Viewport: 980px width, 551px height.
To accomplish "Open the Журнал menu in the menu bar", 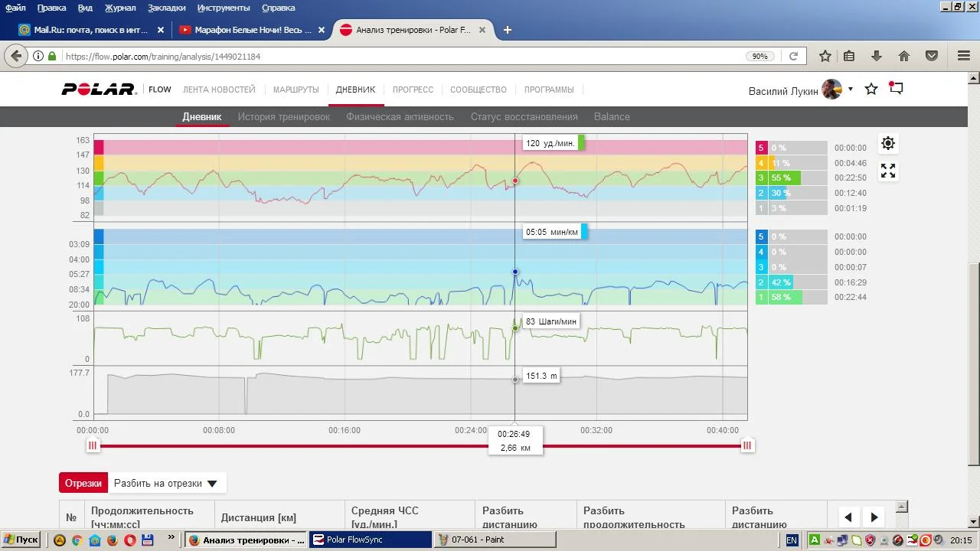I will pos(120,8).
